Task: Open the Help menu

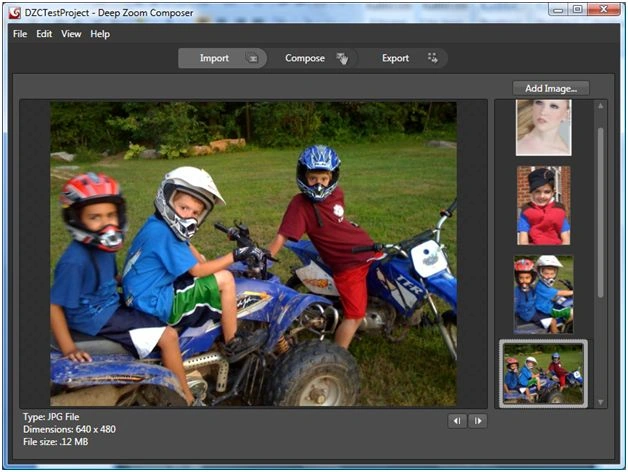Action: click(x=100, y=34)
